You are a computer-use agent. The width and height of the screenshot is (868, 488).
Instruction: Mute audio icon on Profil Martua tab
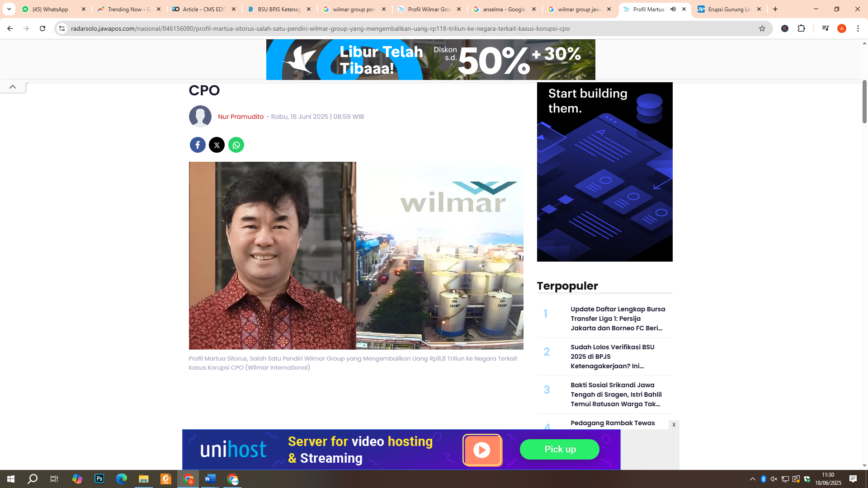tap(673, 9)
